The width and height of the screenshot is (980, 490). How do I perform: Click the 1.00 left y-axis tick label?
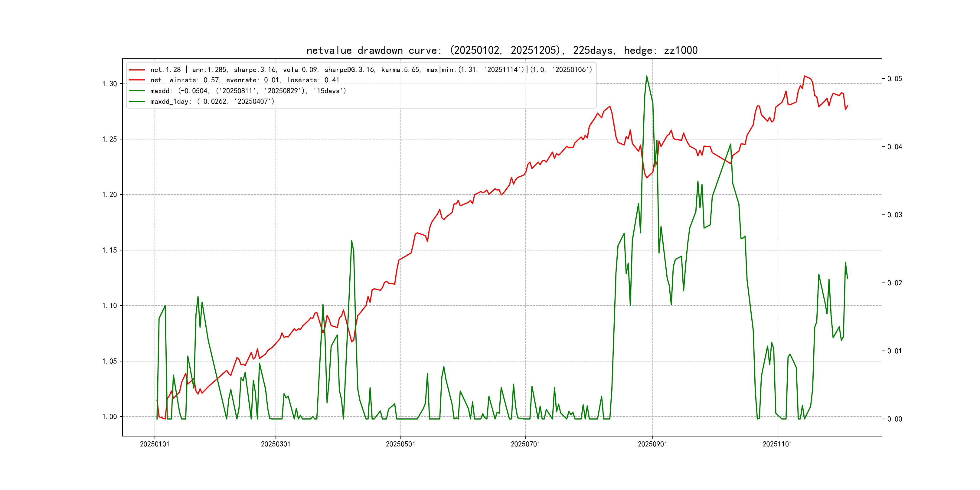(x=109, y=416)
